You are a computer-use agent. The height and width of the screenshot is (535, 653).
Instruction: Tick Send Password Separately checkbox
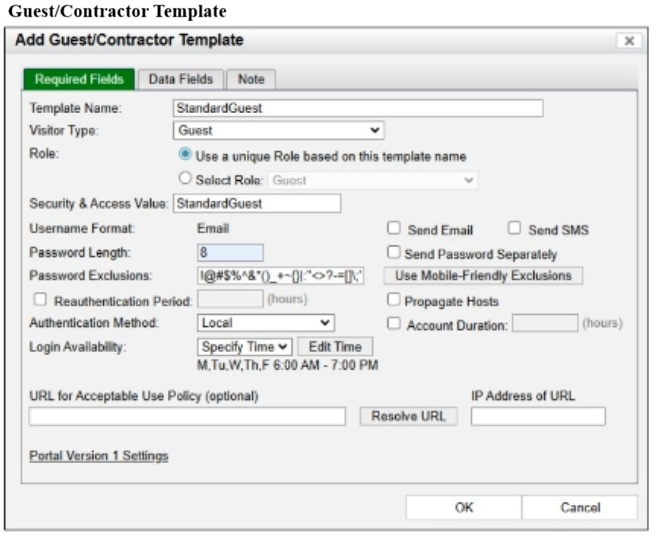[x=395, y=254]
